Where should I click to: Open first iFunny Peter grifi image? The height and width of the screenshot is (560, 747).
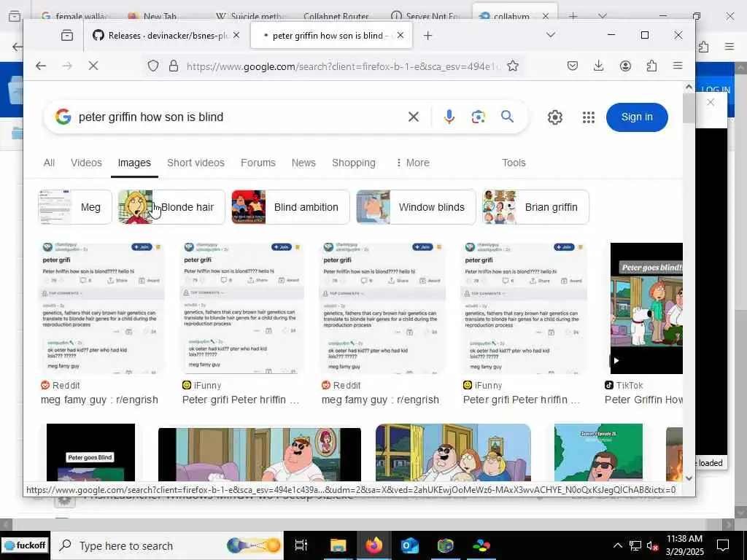pyautogui.click(x=242, y=308)
